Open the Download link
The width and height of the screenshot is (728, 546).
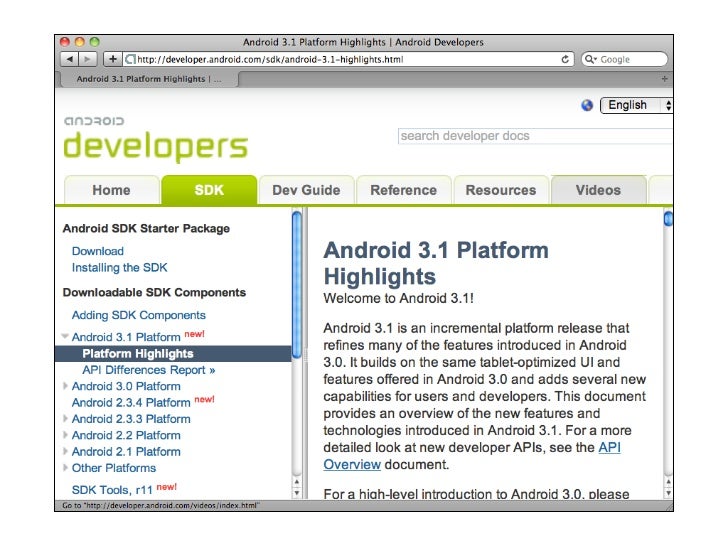98,251
